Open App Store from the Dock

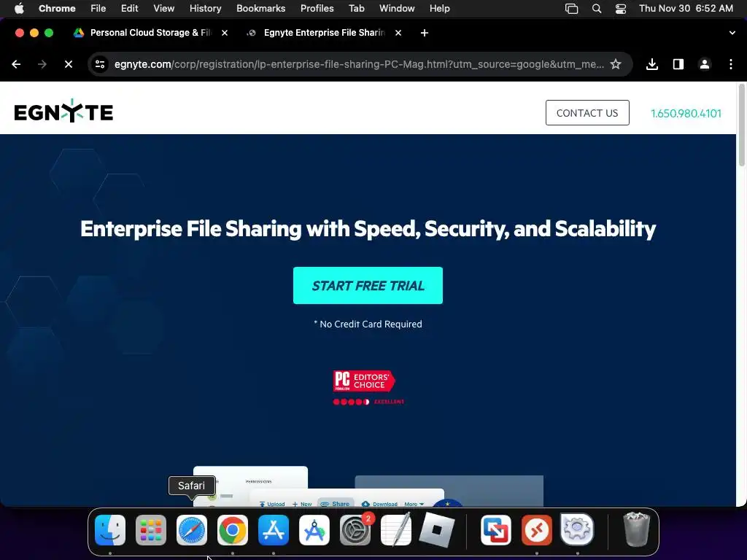274,530
